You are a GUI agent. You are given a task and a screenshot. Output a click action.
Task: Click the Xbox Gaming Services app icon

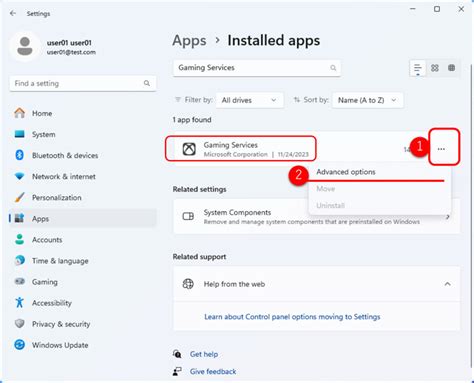189,149
